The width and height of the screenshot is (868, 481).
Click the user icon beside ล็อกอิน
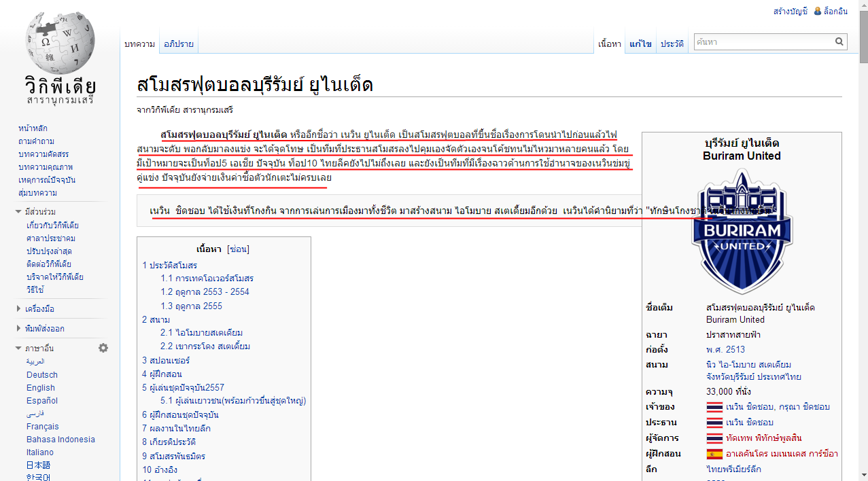coord(817,11)
